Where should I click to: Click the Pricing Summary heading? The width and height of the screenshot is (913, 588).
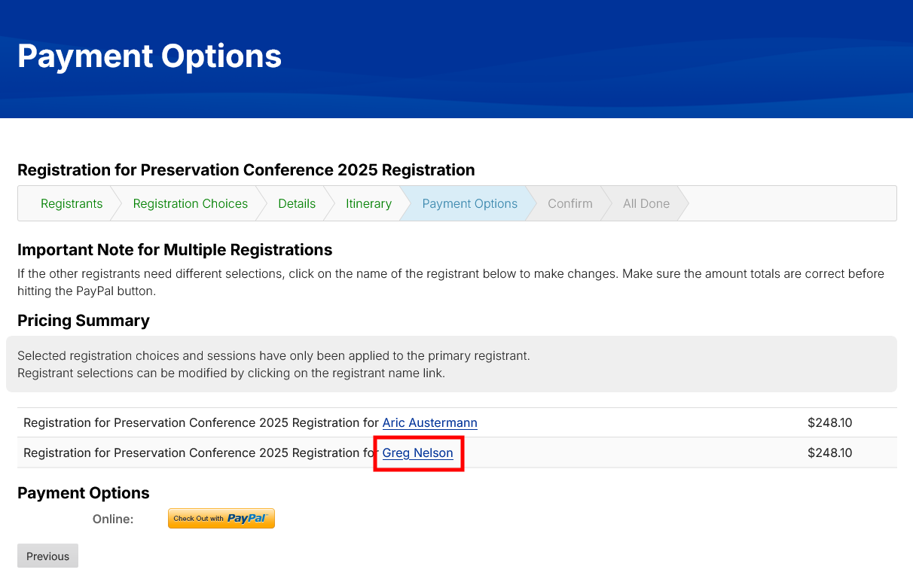(x=84, y=321)
